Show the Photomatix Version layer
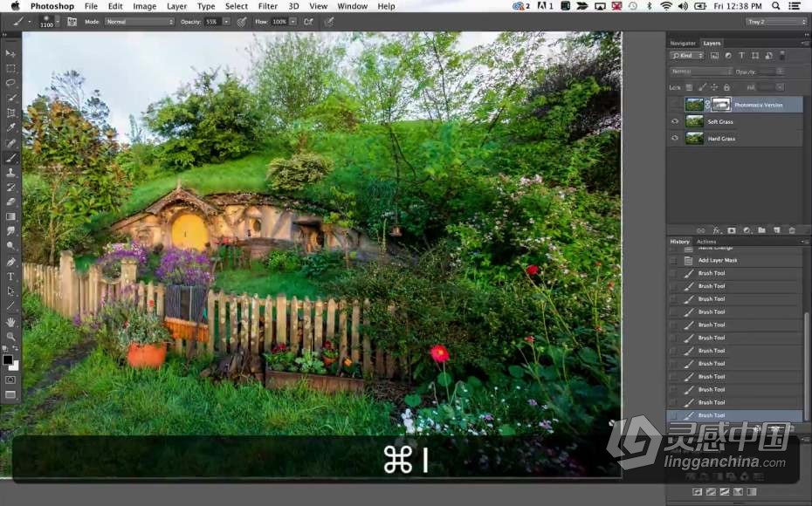The image size is (812, 506). click(675, 105)
